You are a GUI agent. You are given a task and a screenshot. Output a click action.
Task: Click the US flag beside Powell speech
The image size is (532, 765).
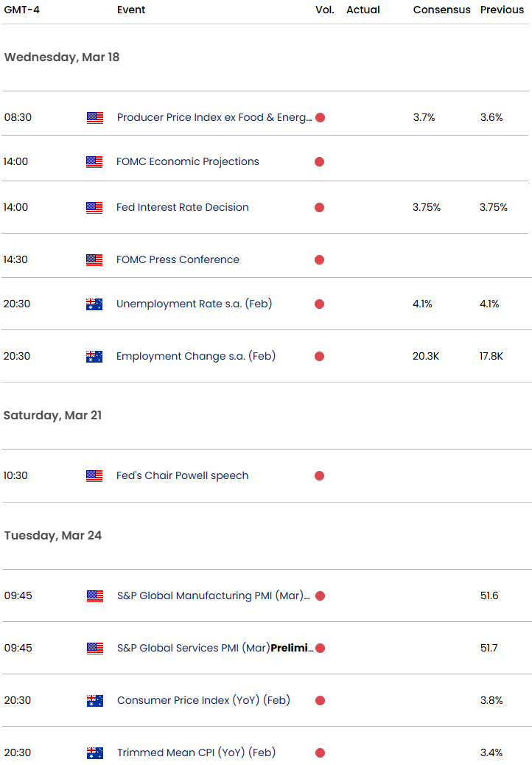tap(94, 475)
